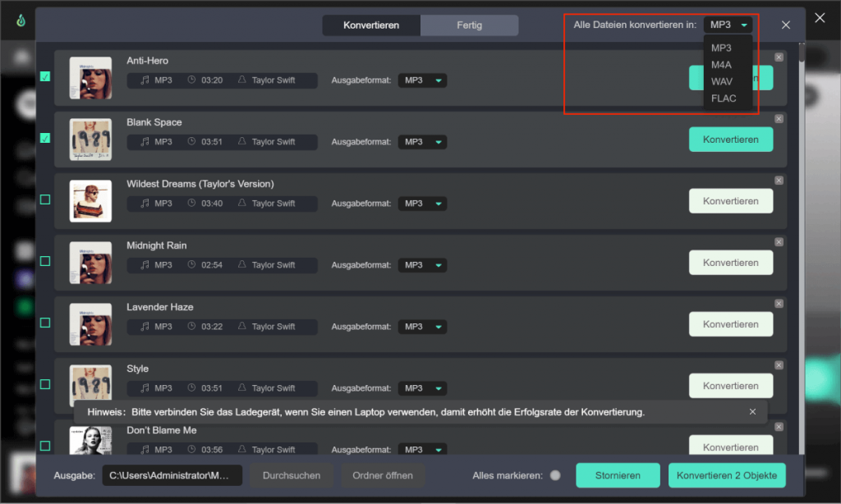Open the Alle Dateien konvertieren in dropdown
Viewport: 841px width, 504px height.
[728, 25]
